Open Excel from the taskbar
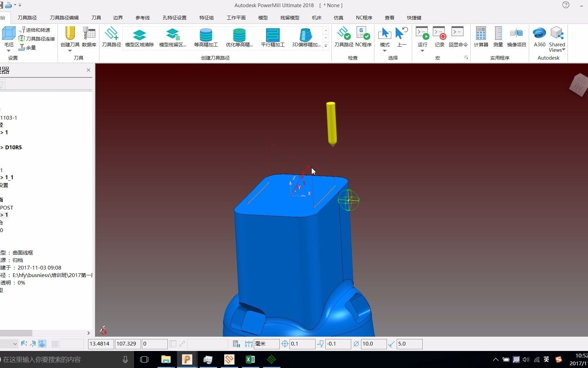The width and height of the screenshot is (588, 368). (250, 359)
